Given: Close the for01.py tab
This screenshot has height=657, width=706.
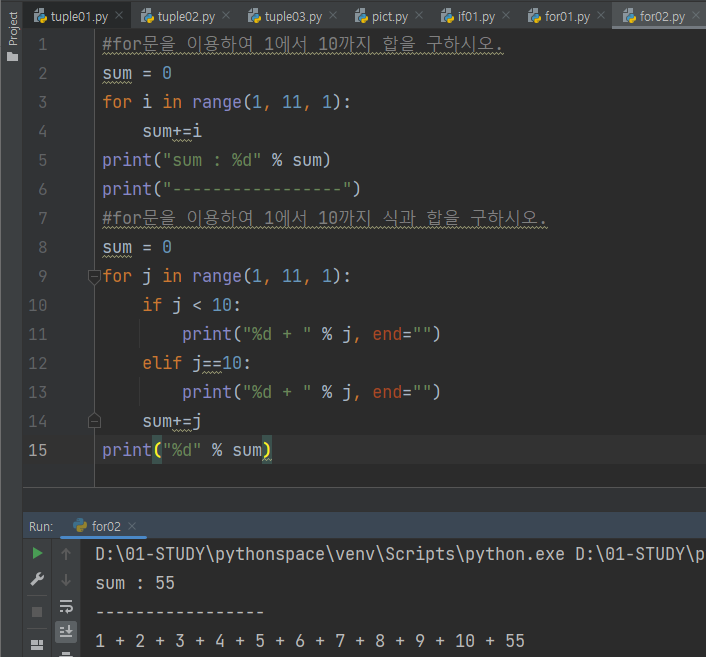Looking at the screenshot, I should [x=601, y=16].
